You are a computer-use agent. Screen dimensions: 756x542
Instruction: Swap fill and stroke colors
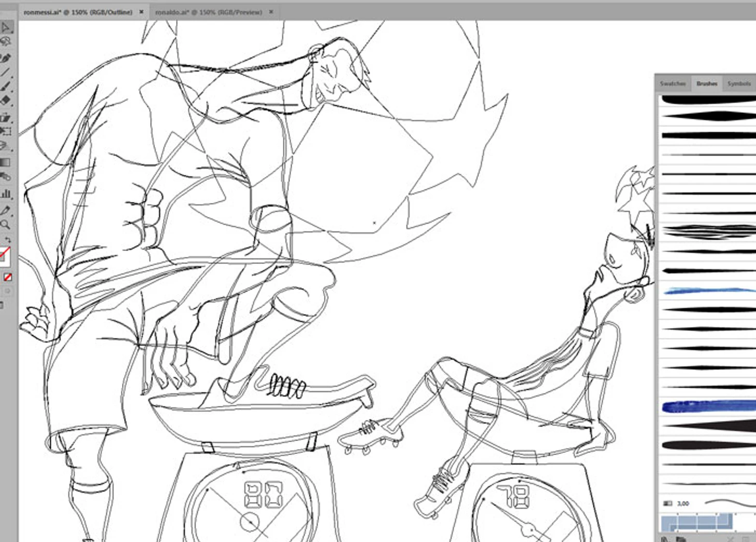(x=8, y=240)
